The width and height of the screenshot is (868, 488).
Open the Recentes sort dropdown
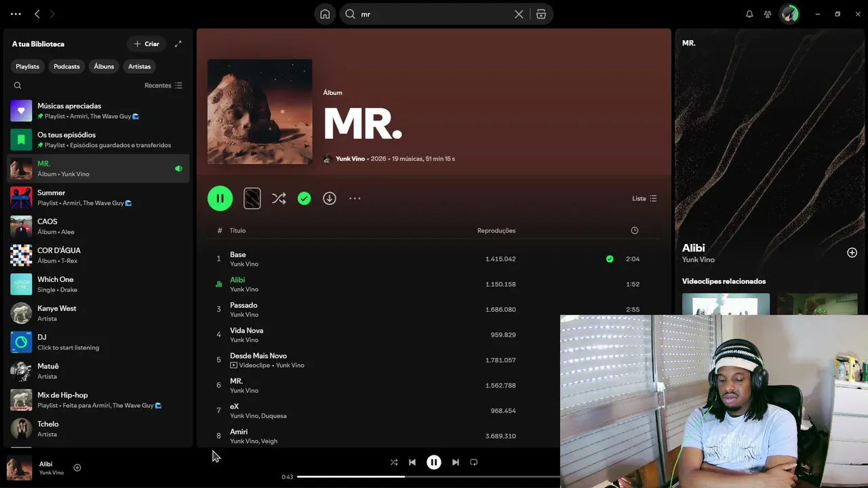(x=163, y=85)
